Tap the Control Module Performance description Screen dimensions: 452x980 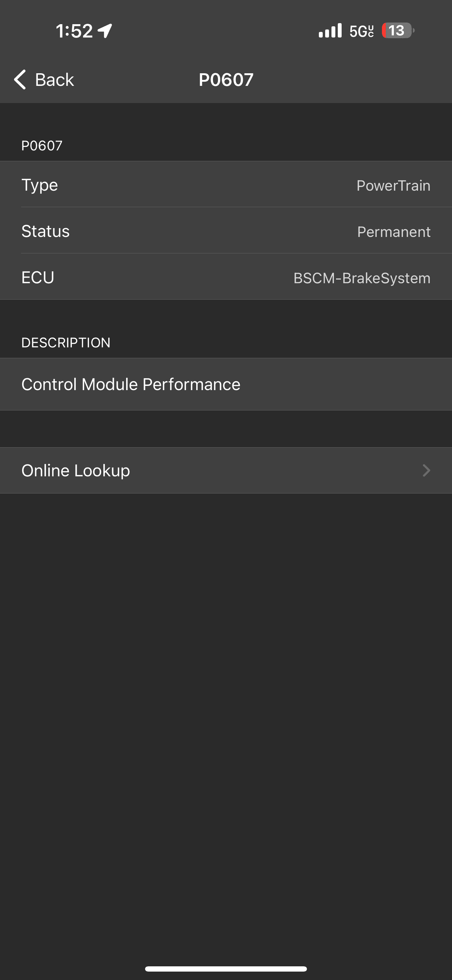(x=131, y=384)
